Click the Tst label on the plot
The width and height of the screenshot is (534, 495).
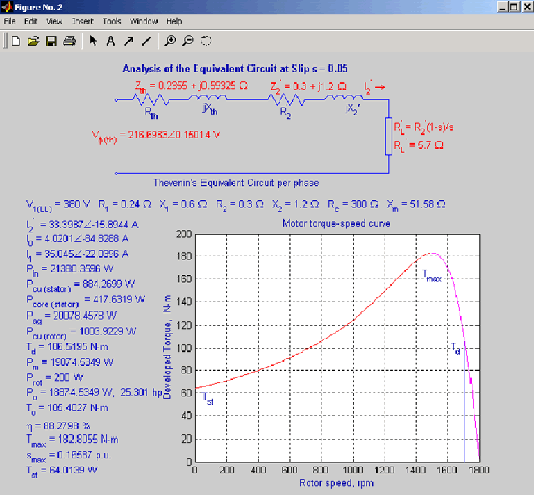208,398
